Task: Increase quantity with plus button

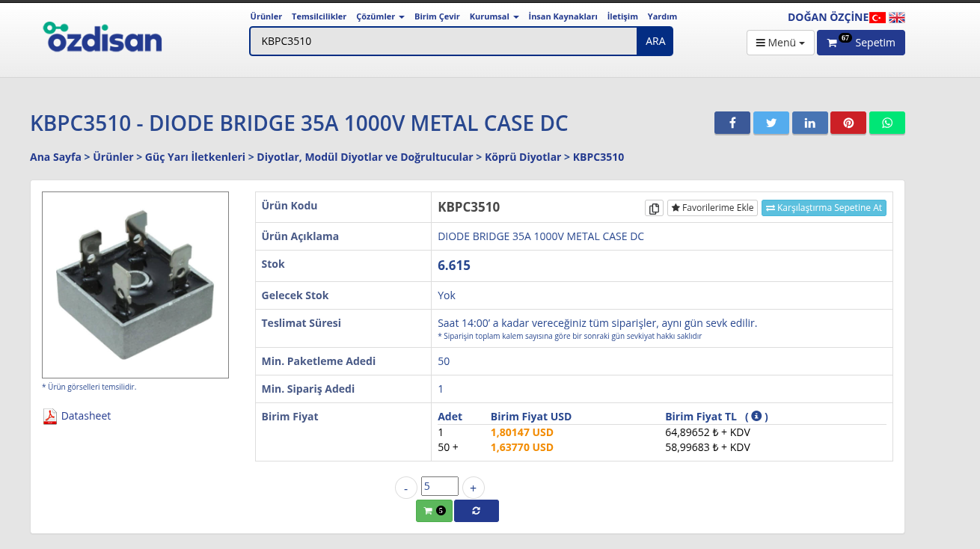Action: [473, 488]
